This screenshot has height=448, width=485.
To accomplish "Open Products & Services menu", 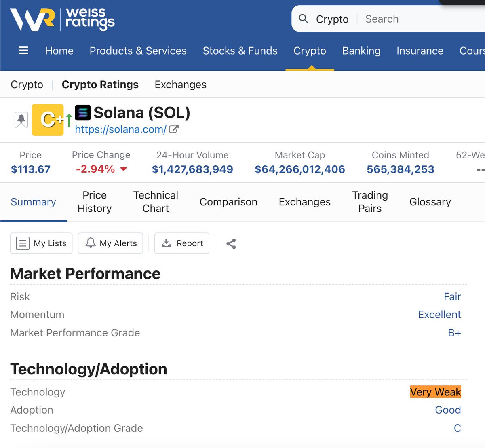I will point(138,51).
